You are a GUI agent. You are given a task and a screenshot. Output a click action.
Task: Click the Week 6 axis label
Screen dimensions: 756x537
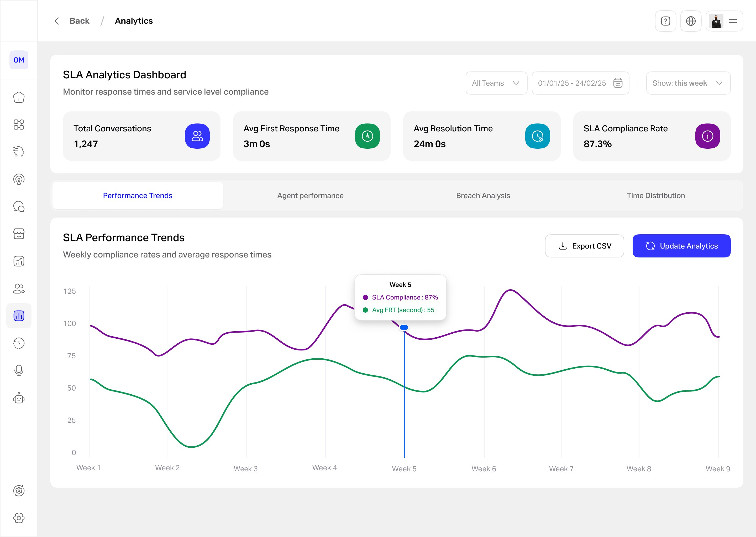pyautogui.click(x=484, y=468)
